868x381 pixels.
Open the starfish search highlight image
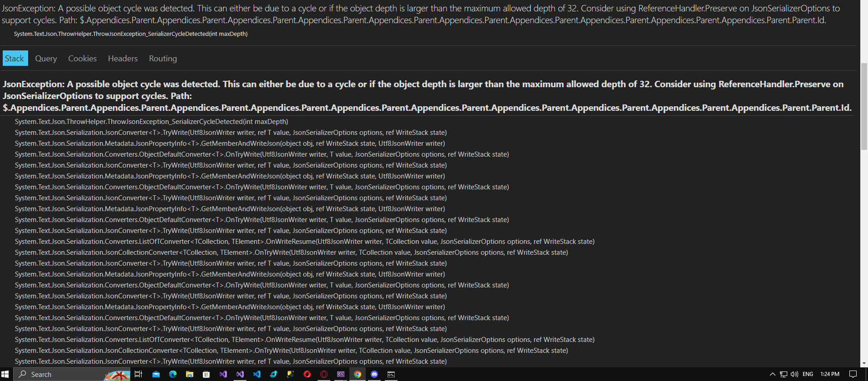[x=117, y=375]
